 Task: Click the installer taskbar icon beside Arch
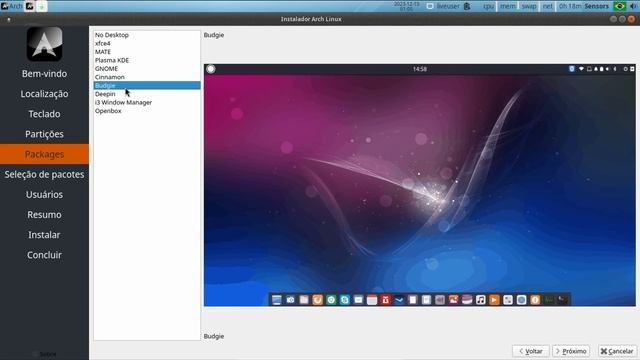pyautogui.click(x=30, y=6)
